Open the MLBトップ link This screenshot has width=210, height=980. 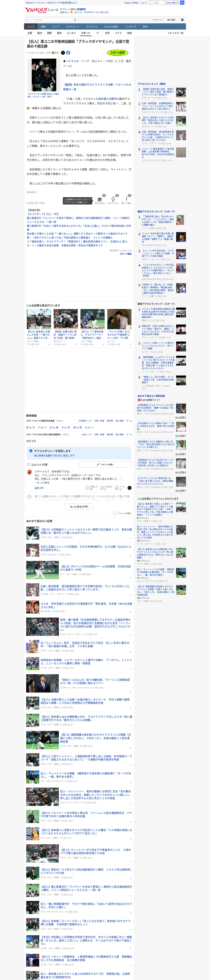click(x=87, y=434)
